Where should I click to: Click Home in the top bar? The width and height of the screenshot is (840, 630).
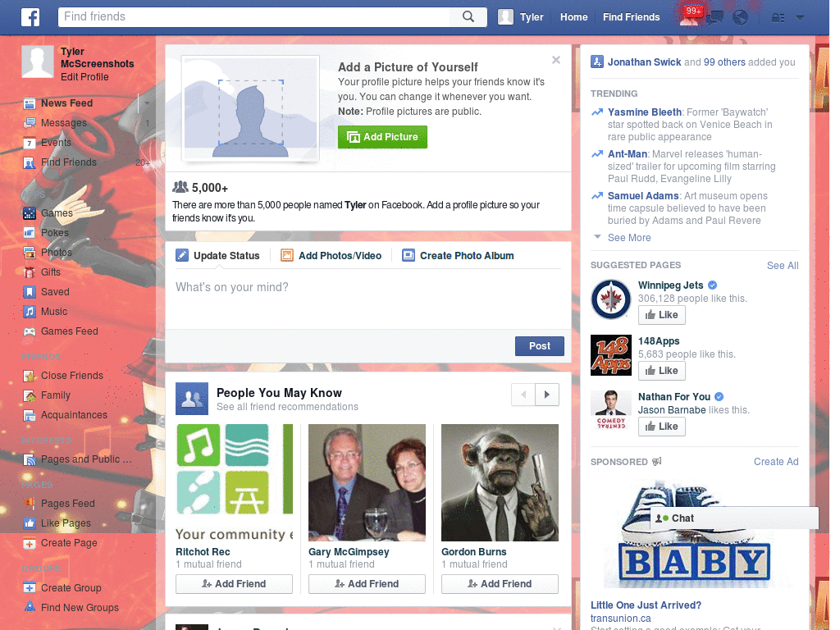click(573, 17)
